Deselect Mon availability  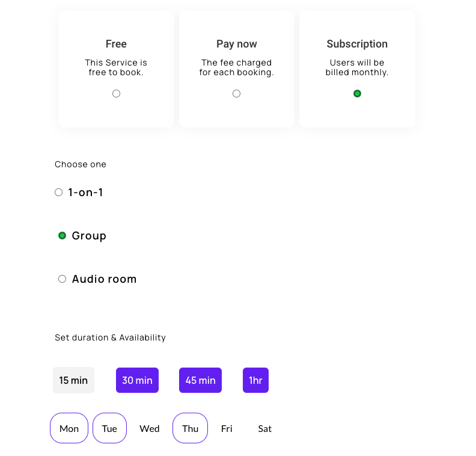[69, 428]
